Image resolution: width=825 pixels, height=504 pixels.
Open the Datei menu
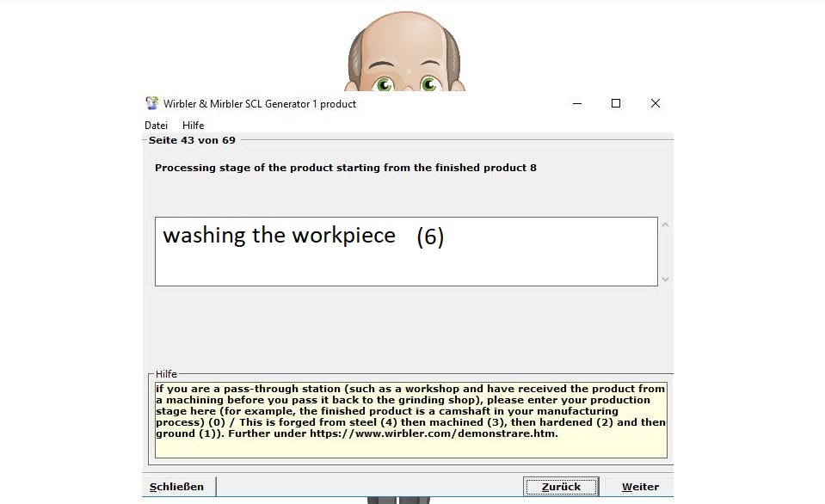pos(156,126)
